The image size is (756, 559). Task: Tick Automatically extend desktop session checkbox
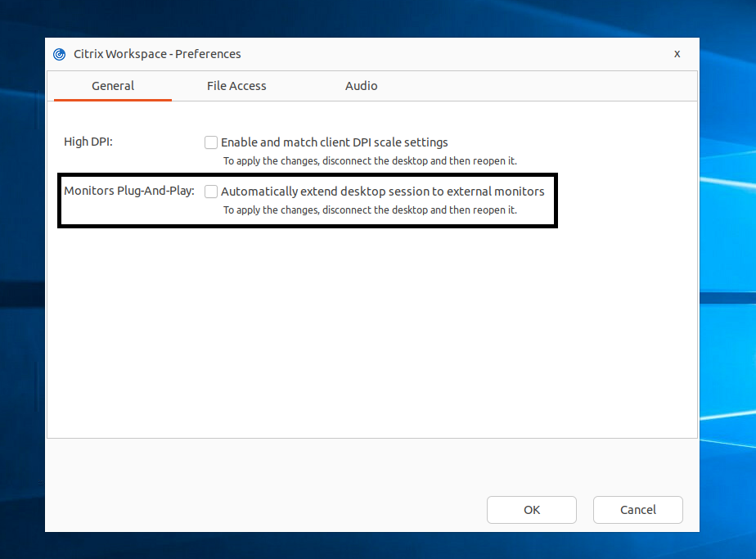pyautogui.click(x=211, y=192)
